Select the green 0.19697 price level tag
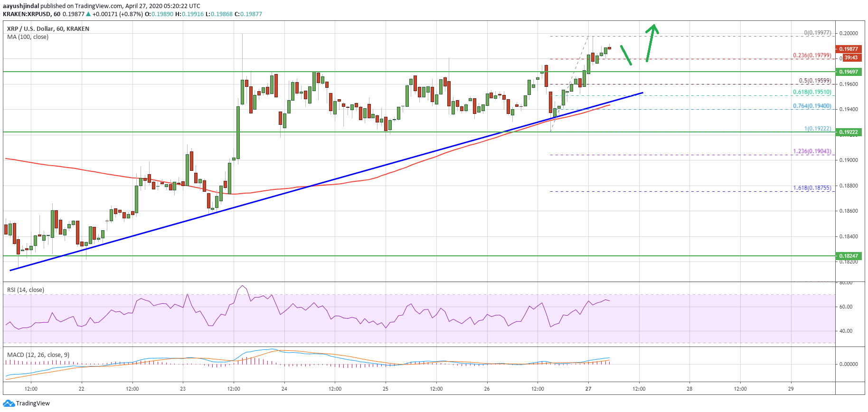The width and height of the screenshot is (868, 412). coord(849,72)
